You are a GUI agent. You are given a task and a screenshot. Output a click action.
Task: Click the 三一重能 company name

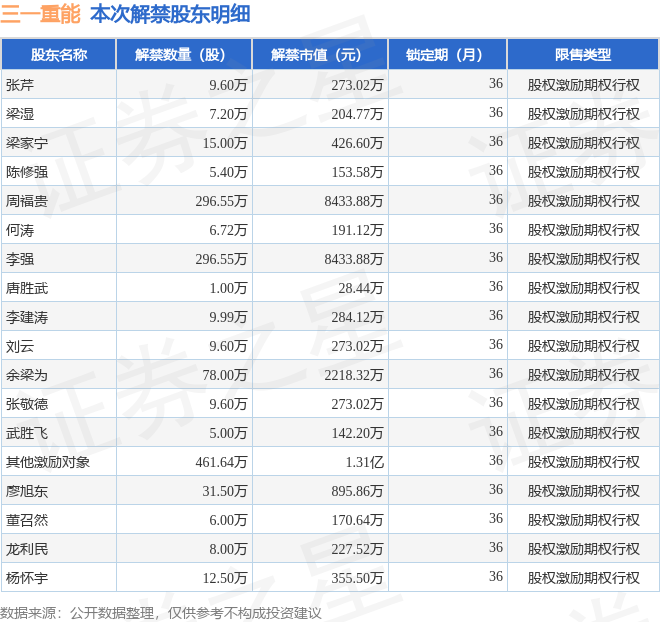tap(40, 14)
